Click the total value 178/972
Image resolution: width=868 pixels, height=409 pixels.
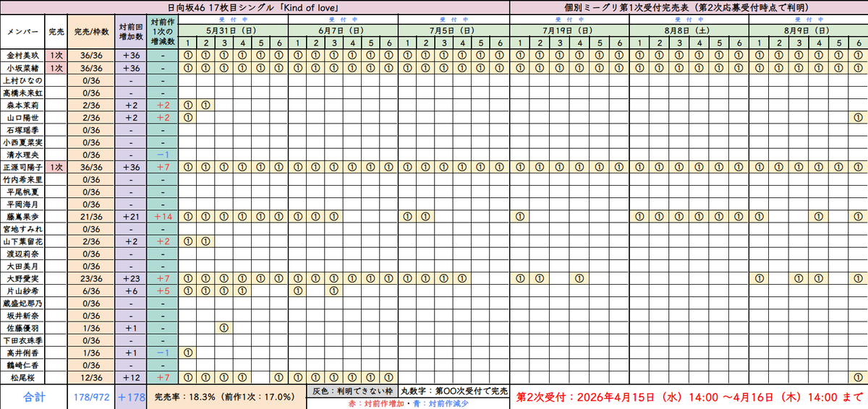pos(90,396)
